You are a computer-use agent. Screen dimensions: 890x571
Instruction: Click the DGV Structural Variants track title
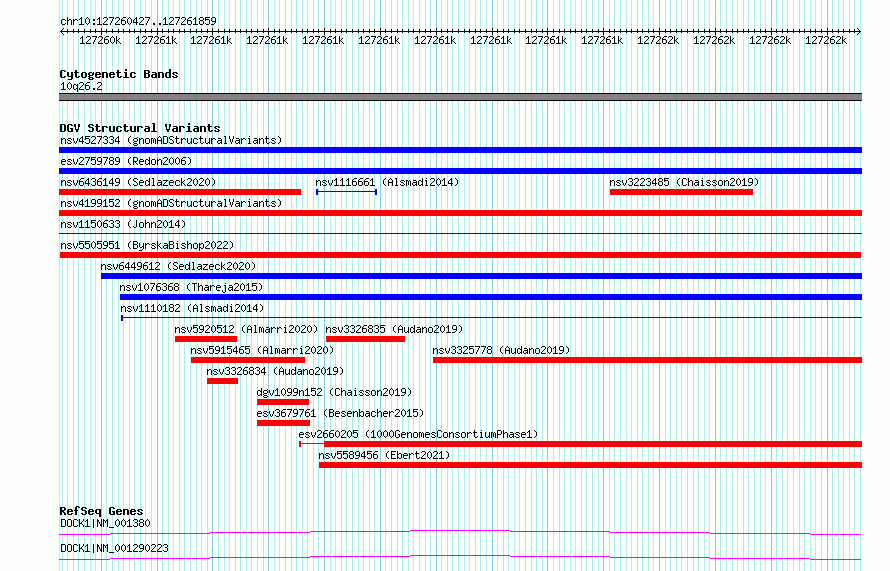pos(140,128)
